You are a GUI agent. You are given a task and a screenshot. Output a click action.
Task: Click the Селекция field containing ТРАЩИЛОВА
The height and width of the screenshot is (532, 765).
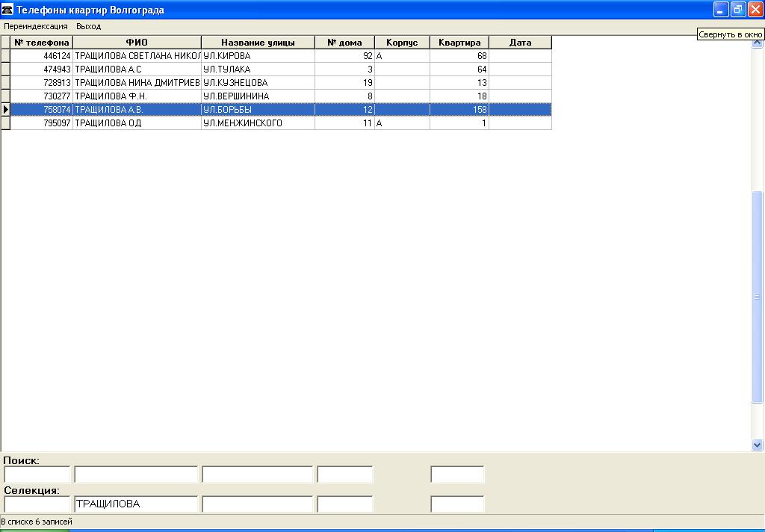(x=136, y=504)
